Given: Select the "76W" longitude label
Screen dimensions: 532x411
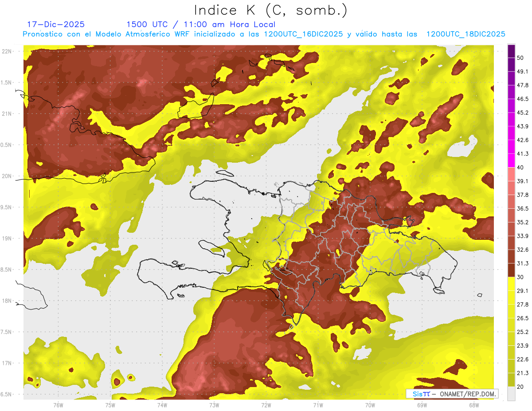Looking at the screenshot, I should coord(58,405).
